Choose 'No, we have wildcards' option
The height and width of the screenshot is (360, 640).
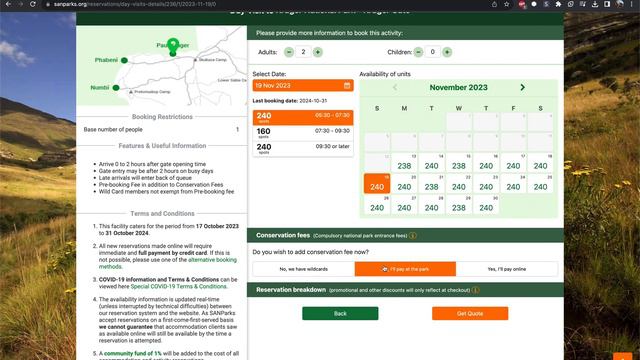[304, 269]
